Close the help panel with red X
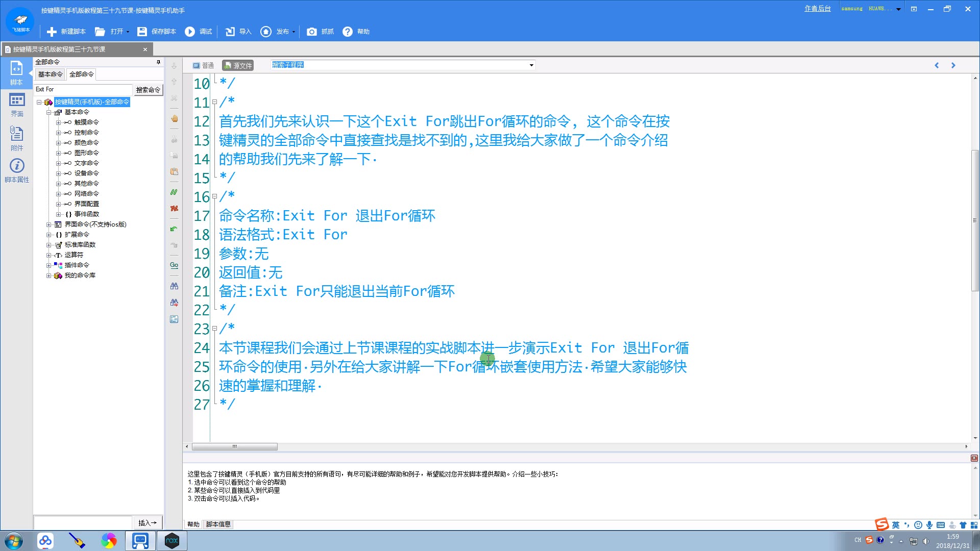Viewport: 980px width, 551px height. (x=974, y=458)
